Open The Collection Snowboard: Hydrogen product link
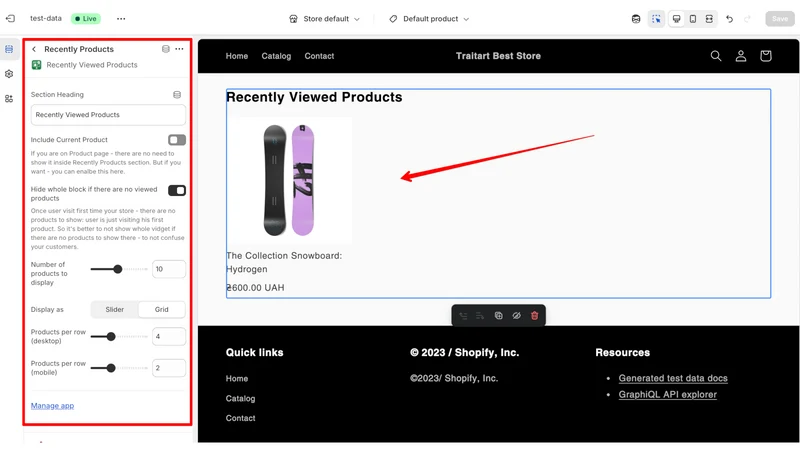The image size is (800, 450). tap(284, 262)
